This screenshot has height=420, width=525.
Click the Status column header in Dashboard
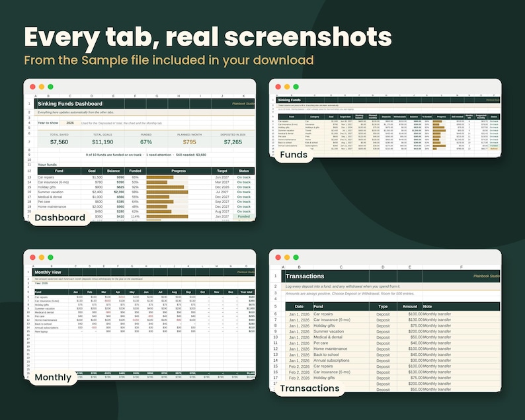click(x=244, y=171)
